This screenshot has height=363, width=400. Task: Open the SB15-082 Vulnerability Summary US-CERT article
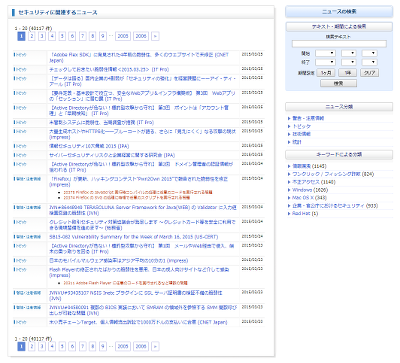click(x=133, y=237)
